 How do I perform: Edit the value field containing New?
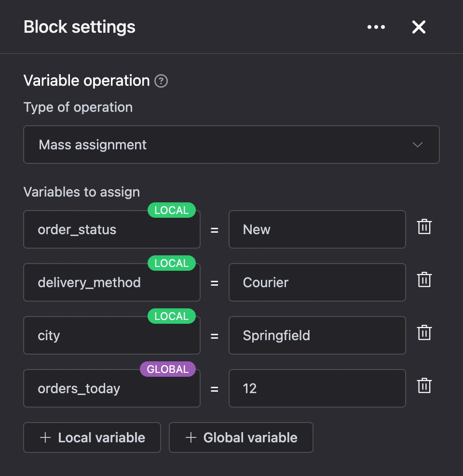pyautogui.click(x=317, y=229)
